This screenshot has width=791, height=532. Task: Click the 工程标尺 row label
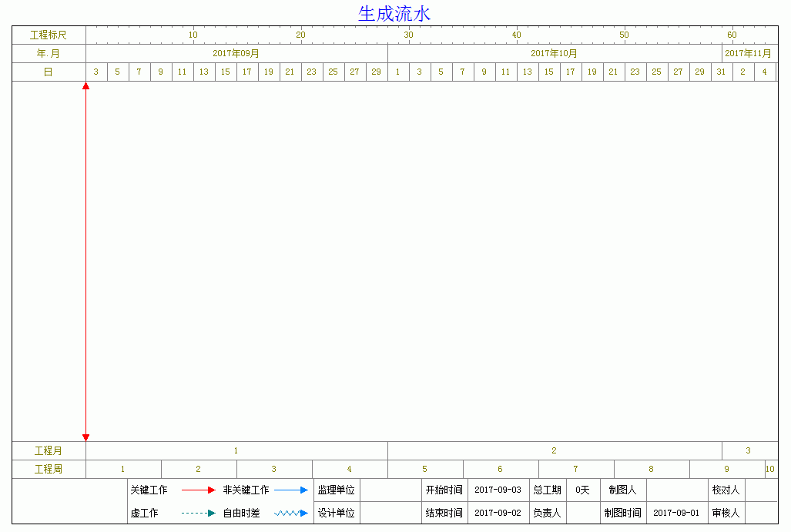pyautogui.click(x=49, y=35)
